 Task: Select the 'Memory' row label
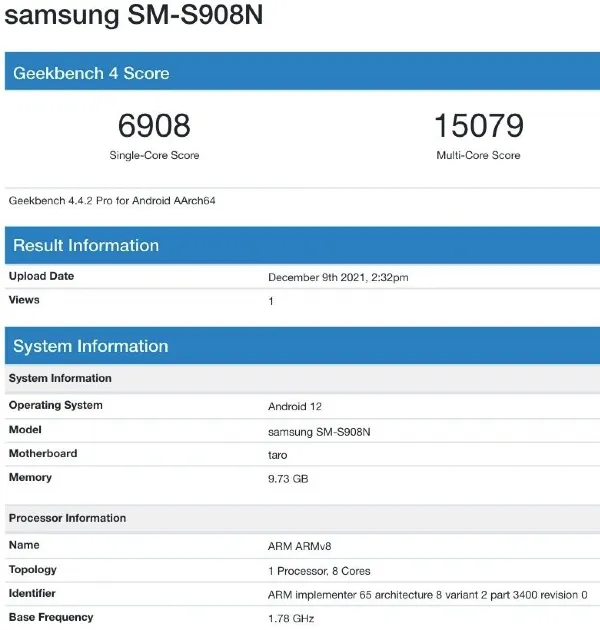coord(30,478)
